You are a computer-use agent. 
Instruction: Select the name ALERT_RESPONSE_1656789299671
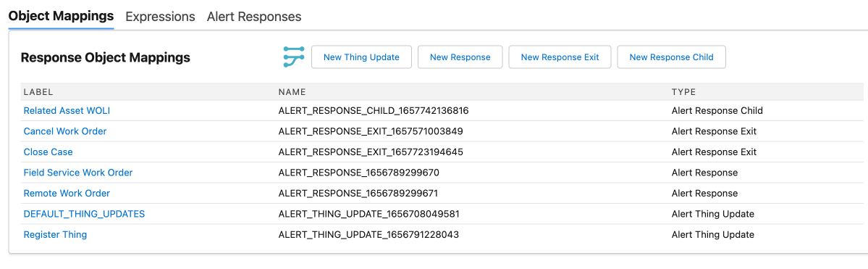pyautogui.click(x=359, y=194)
